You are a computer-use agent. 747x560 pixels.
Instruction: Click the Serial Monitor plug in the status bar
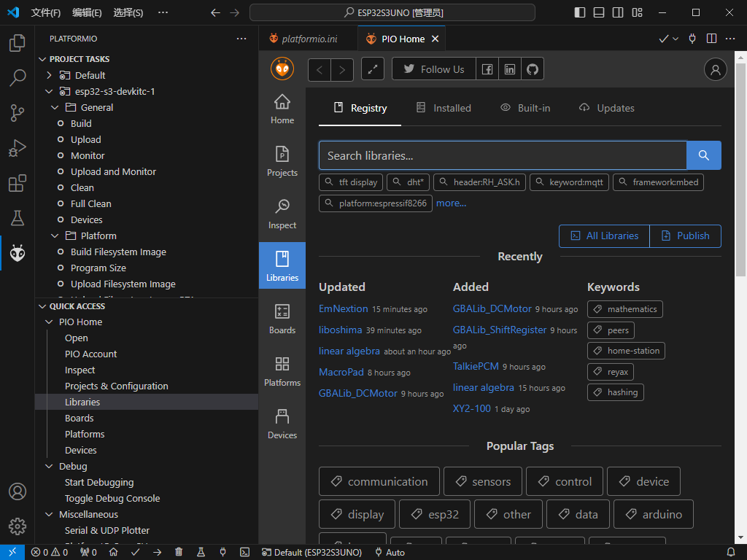(x=222, y=552)
